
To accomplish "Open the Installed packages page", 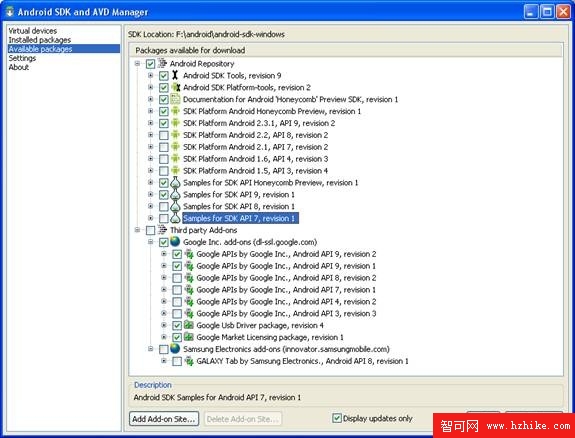I will tap(40, 40).
